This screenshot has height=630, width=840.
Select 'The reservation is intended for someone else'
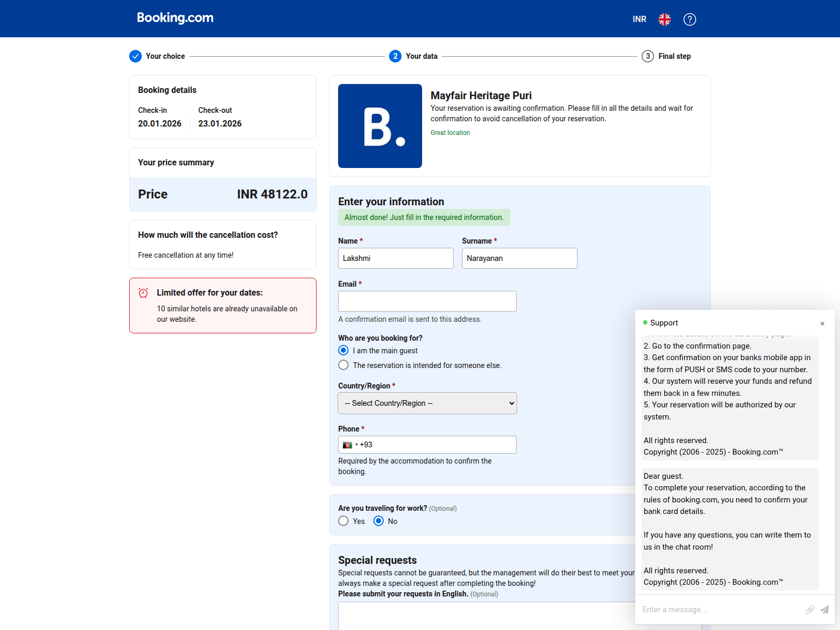[x=343, y=365]
